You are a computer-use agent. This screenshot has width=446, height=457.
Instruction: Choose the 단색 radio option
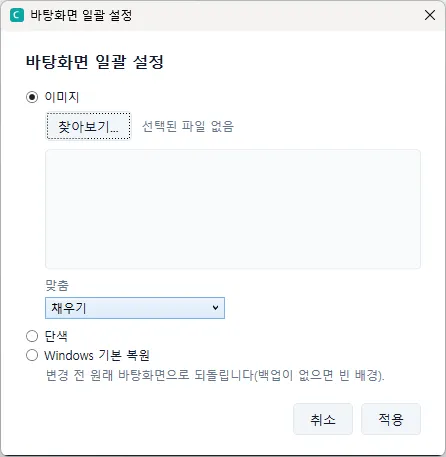click(x=32, y=336)
